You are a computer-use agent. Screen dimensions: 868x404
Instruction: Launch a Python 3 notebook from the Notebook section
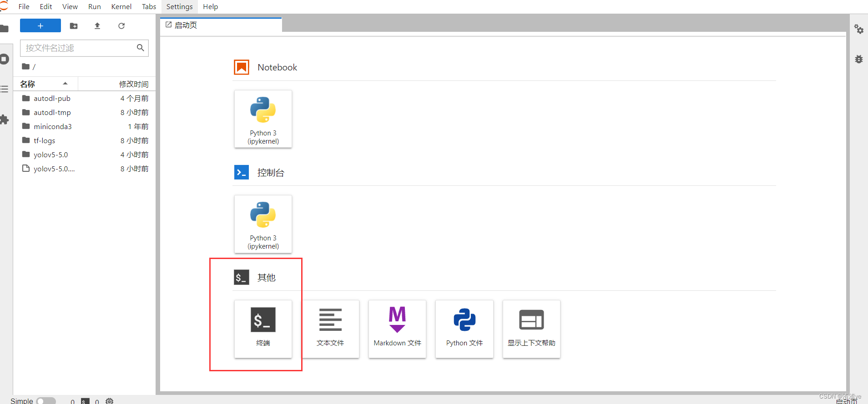point(263,119)
